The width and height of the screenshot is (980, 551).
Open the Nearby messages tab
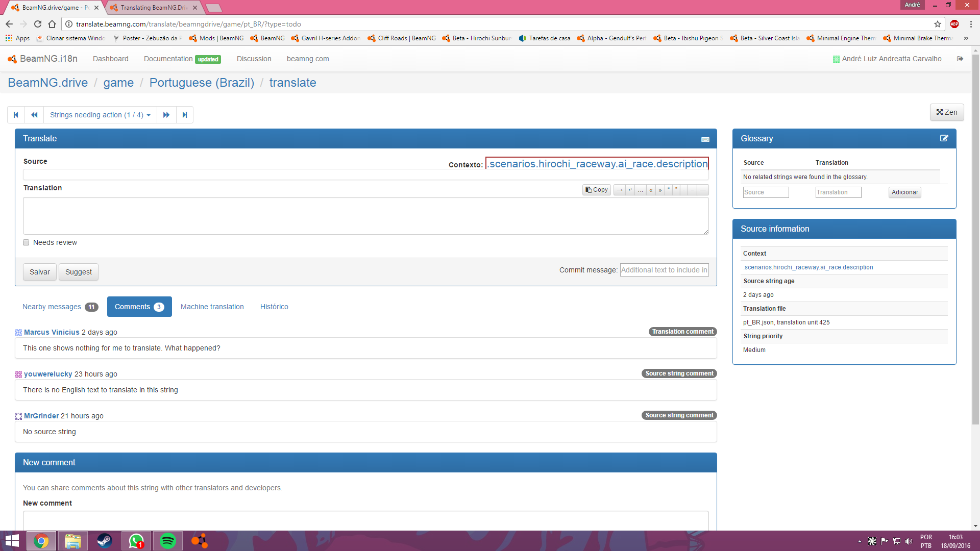[60, 307]
